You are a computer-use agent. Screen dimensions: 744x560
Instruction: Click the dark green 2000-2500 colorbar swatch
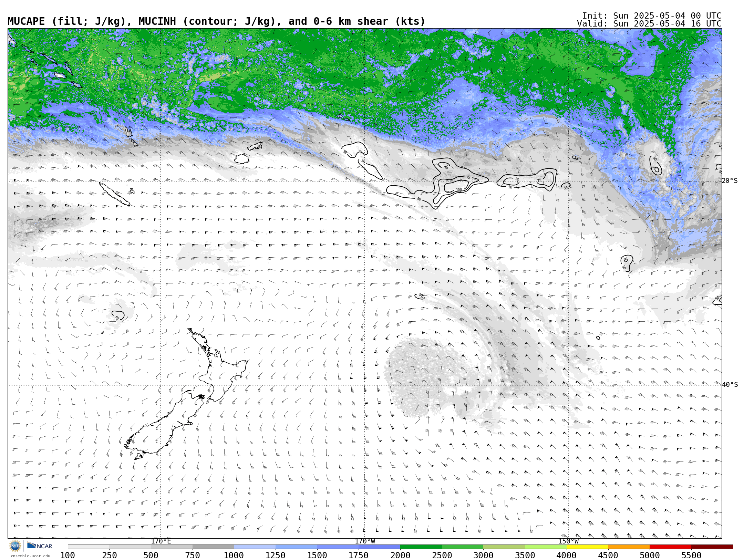point(421,547)
